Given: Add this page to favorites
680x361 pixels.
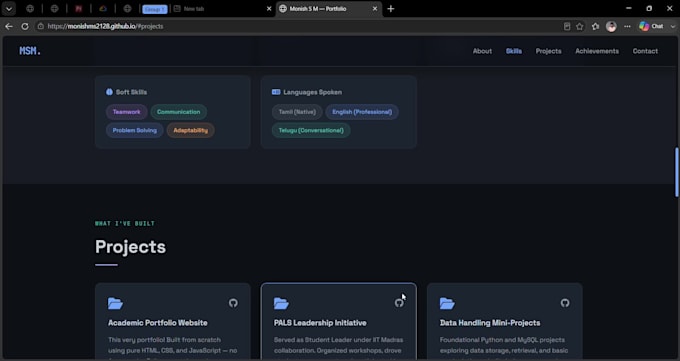Looking at the screenshot, I should pyautogui.click(x=580, y=26).
